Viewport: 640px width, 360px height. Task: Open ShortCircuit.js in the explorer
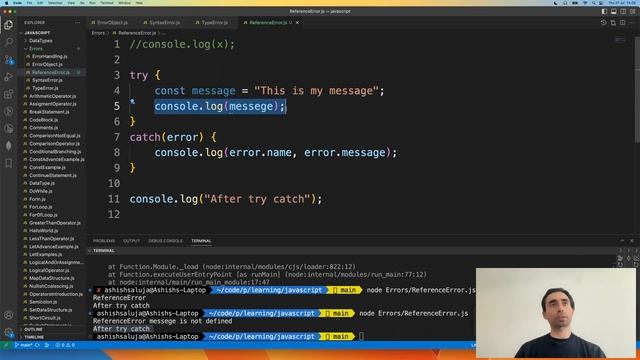click(45, 318)
